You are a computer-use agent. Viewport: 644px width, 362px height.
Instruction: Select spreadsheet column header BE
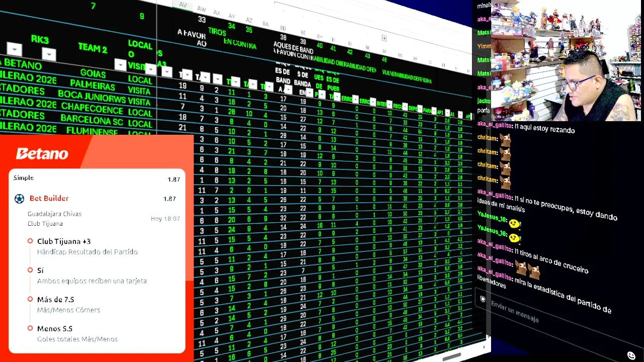(302, 32)
